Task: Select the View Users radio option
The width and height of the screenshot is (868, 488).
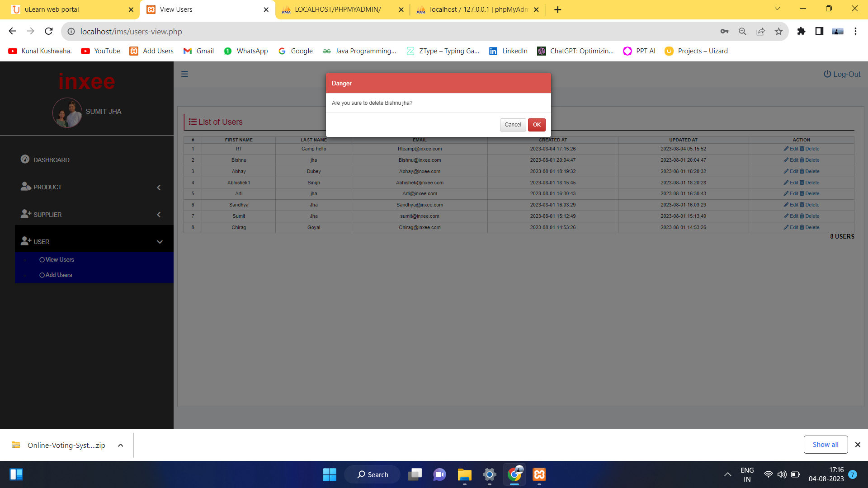Action: click(x=42, y=259)
